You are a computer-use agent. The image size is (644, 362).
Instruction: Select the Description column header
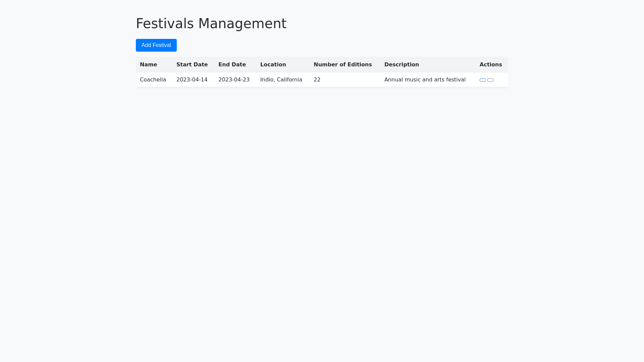[401, 65]
